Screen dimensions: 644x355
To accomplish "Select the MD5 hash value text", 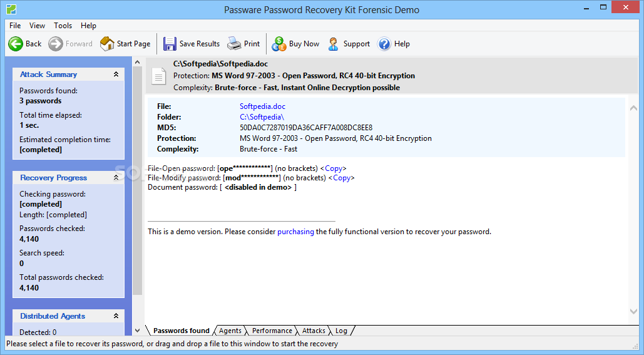I will [x=306, y=128].
